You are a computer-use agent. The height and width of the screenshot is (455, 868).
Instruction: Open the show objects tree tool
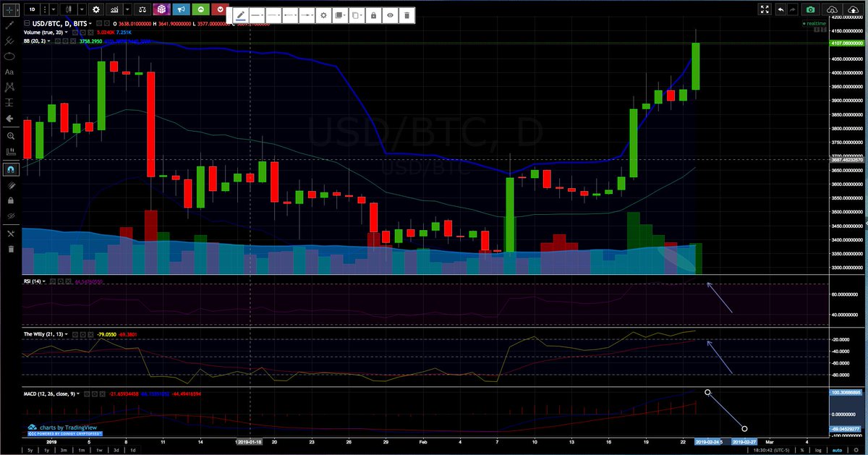click(9, 234)
